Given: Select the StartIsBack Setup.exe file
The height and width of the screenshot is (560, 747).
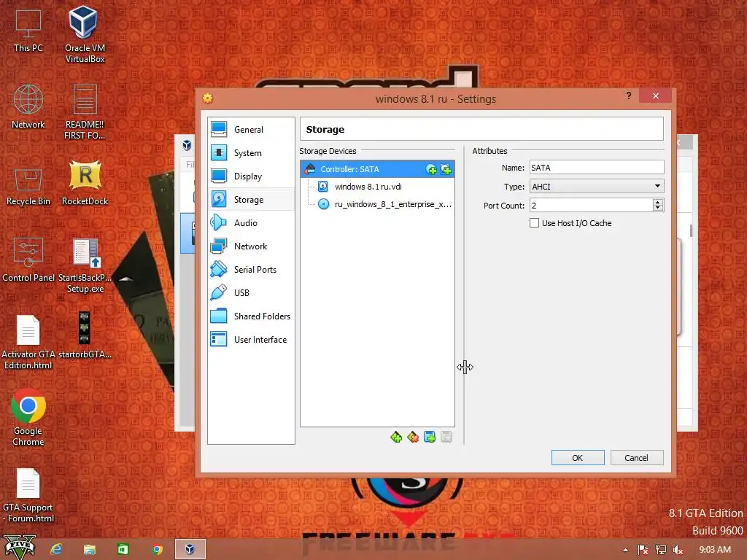Looking at the screenshot, I should pos(85,265).
